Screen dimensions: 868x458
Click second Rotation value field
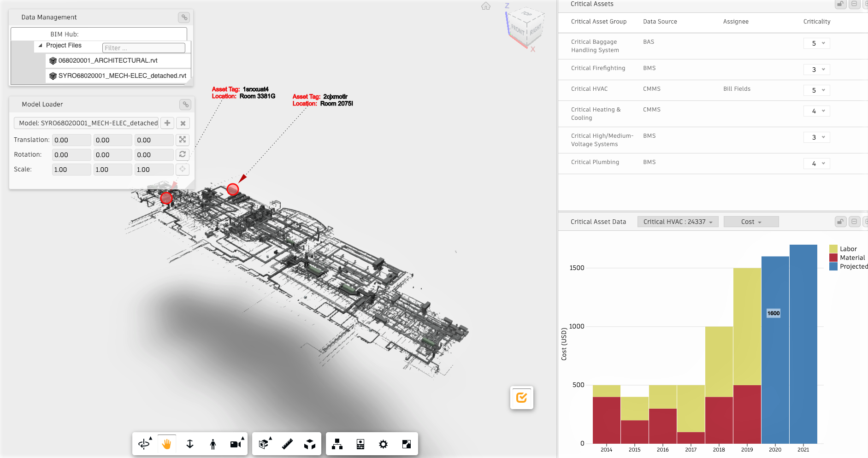pos(113,155)
